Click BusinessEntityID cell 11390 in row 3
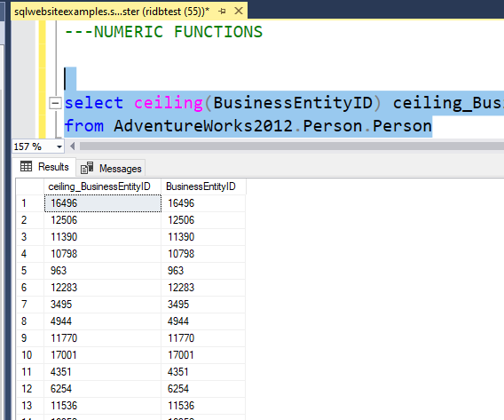 203,237
